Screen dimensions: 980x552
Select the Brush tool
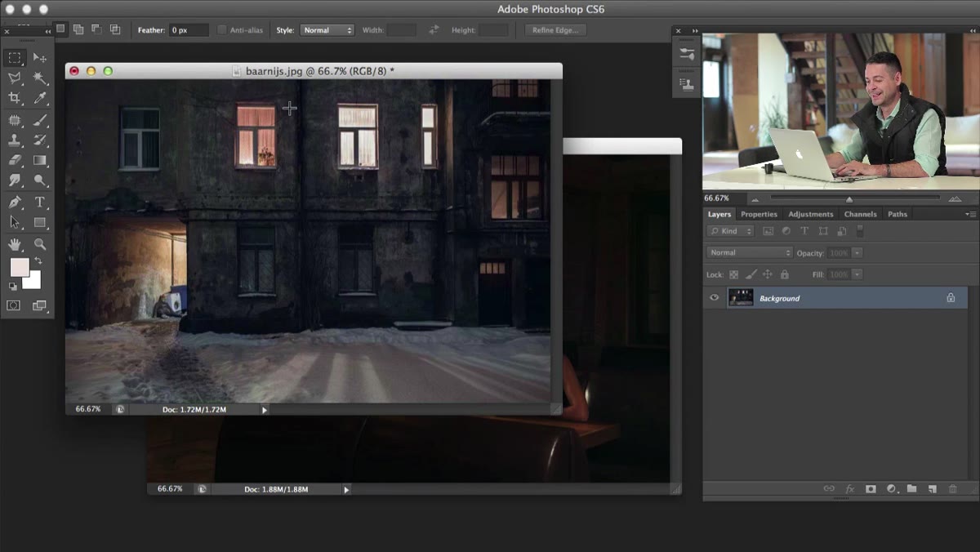tap(39, 120)
